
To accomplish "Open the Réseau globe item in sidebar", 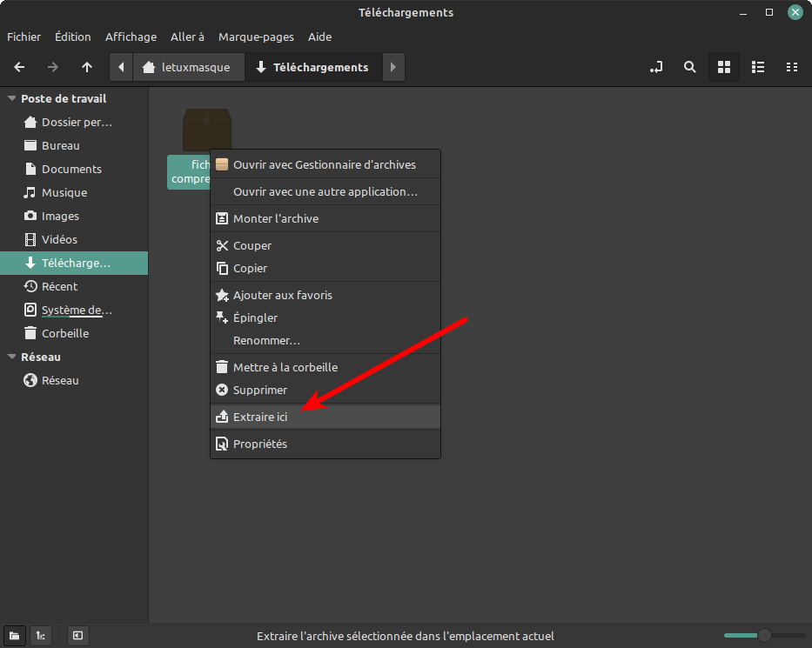I will 74,380.
